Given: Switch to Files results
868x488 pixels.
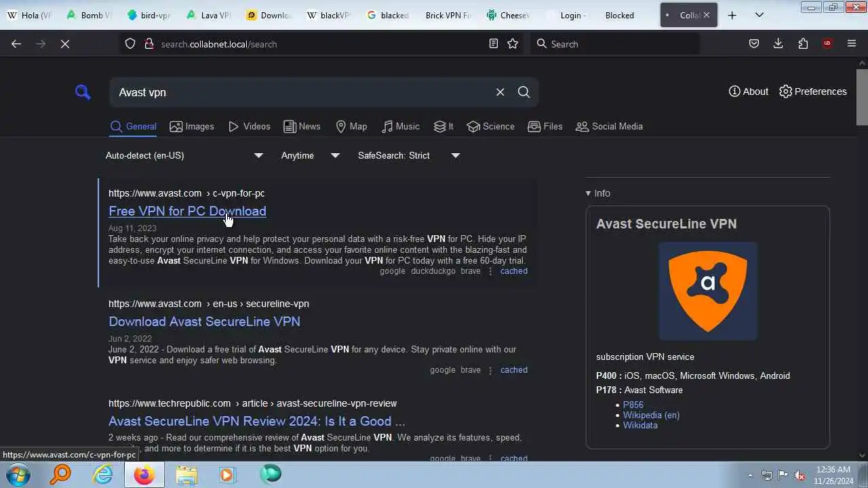Looking at the screenshot, I should pos(545,127).
